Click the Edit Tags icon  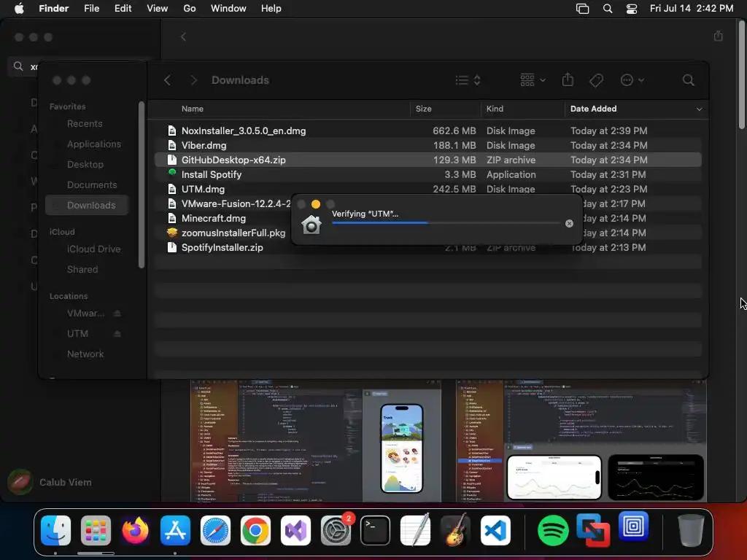pyautogui.click(x=596, y=80)
